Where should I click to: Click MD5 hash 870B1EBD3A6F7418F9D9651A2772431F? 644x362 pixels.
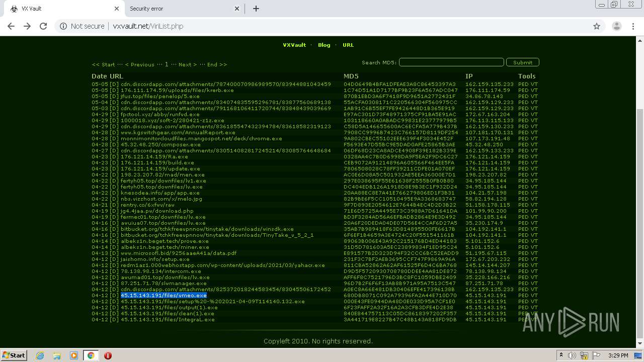tap(399, 97)
